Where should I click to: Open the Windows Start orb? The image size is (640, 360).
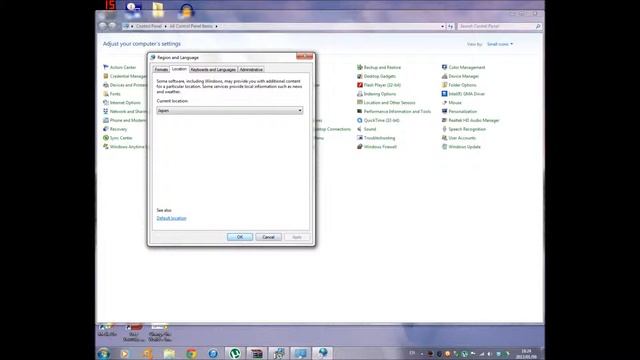(x=104, y=353)
